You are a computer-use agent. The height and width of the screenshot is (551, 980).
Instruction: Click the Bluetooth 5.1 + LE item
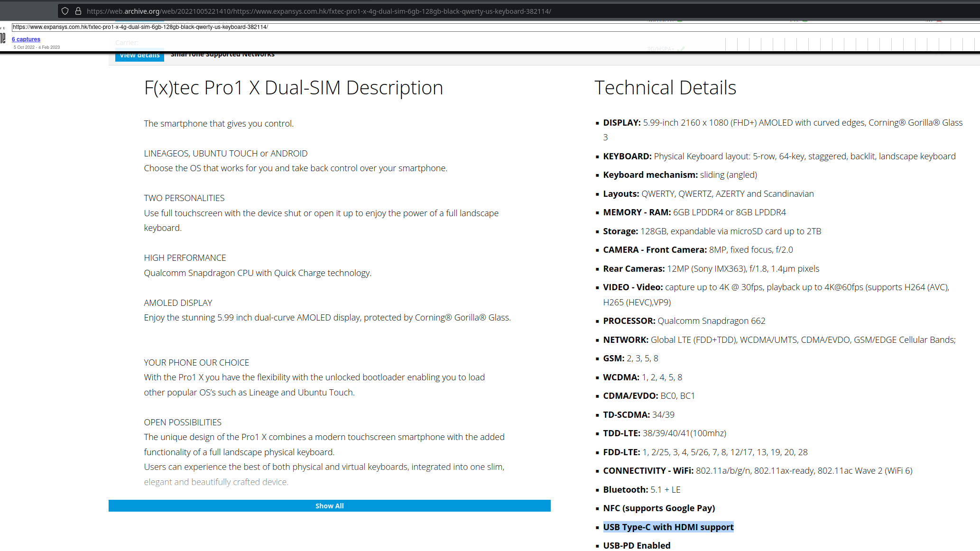click(641, 489)
